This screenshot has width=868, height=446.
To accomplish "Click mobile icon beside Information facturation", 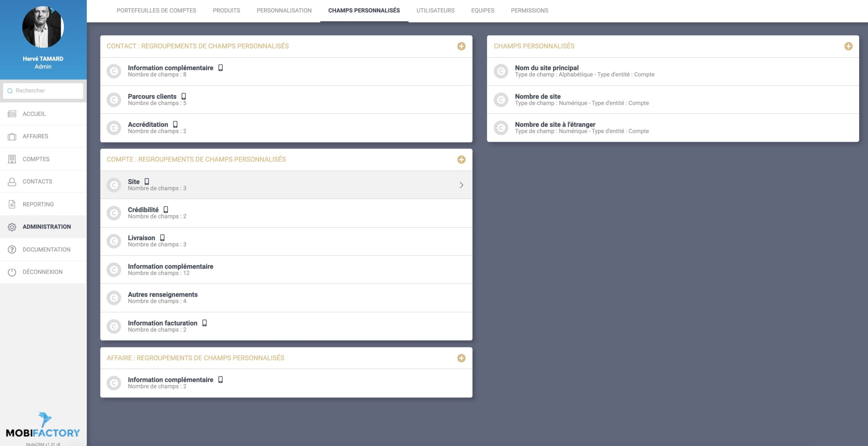I will [x=204, y=323].
